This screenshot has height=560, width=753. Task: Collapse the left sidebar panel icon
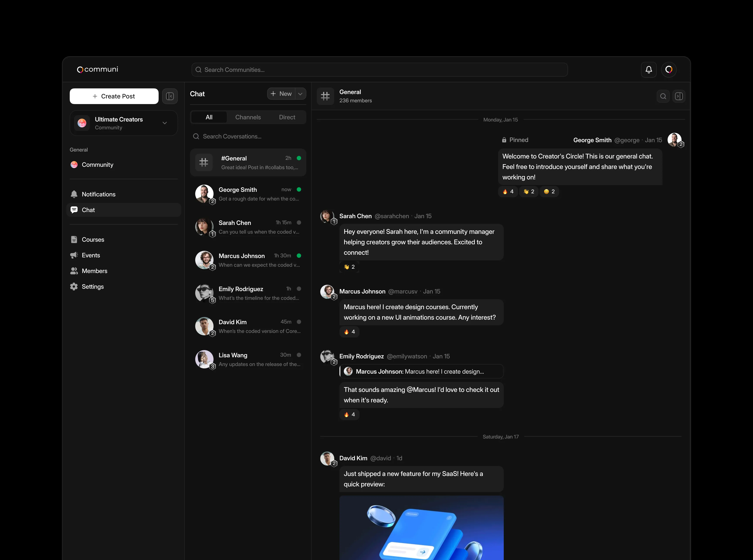pos(170,96)
